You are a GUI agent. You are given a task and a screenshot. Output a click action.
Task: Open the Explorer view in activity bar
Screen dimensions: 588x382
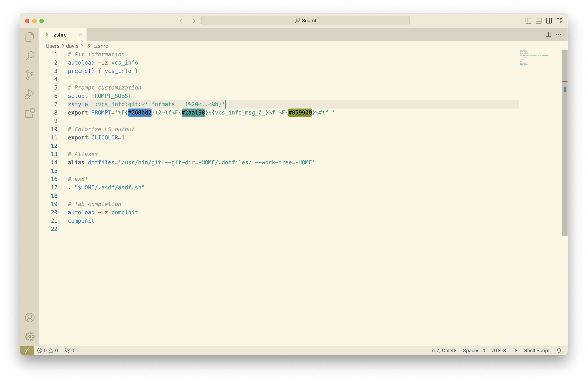(x=30, y=37)
